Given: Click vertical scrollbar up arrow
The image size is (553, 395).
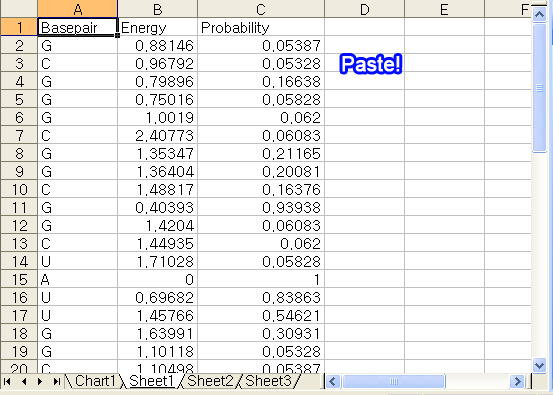Looking at the screenshot, I should pos(539,14).
